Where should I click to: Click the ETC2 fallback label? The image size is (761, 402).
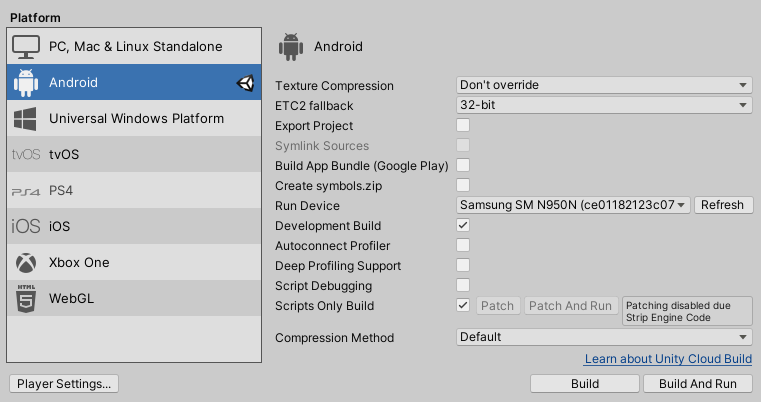point(314,105)
